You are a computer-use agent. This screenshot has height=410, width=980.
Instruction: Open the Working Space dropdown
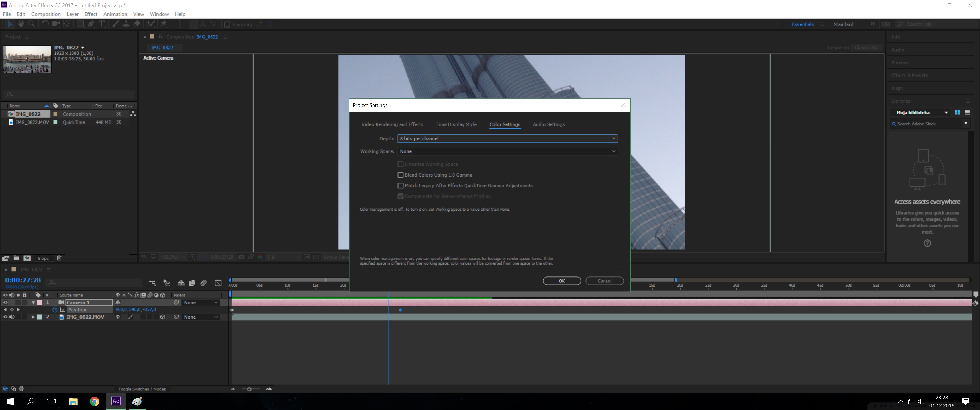tap(507, 151)
